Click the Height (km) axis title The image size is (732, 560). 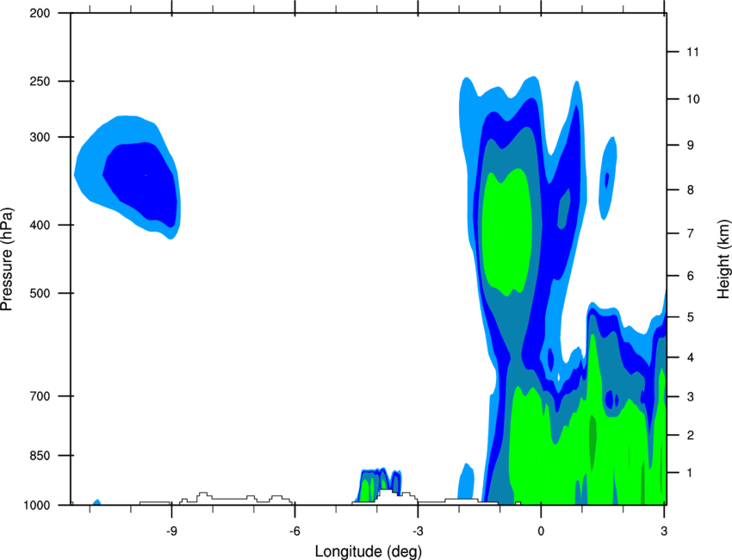pyautogui.click(x=723, y=258)
